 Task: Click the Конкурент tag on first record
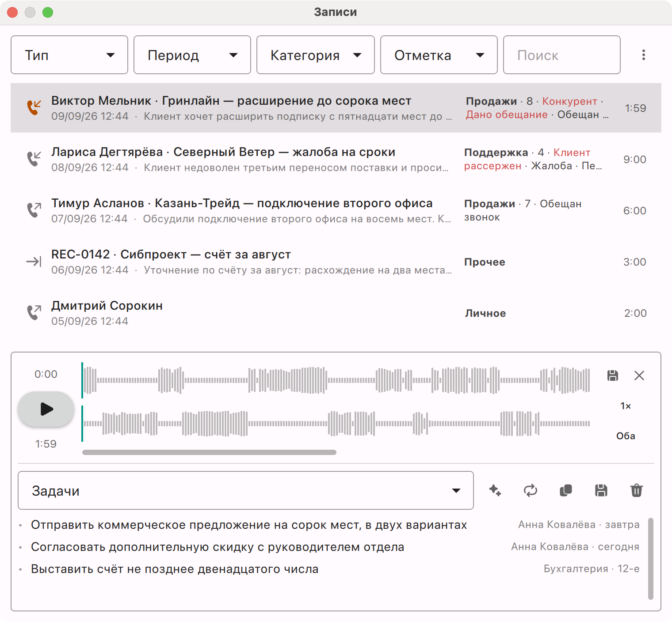tap(570, 101)
